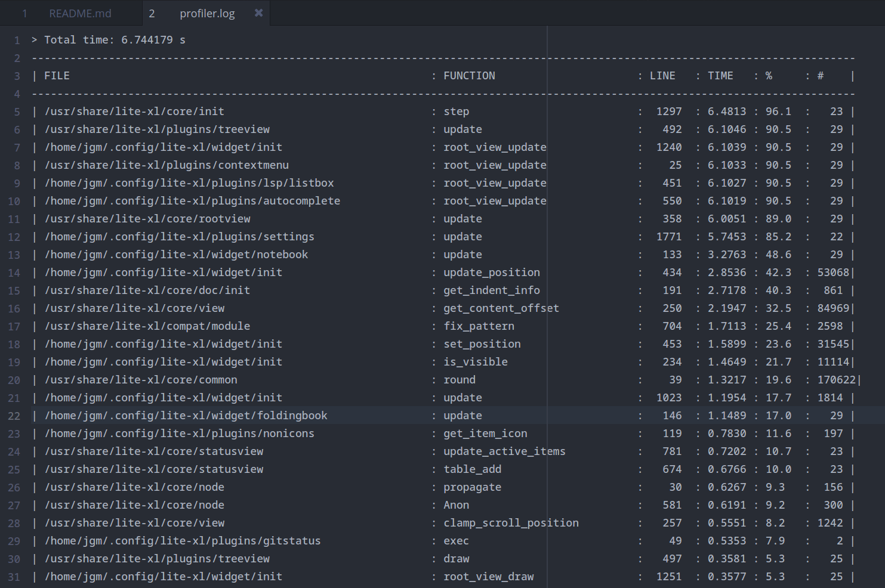Click the LINE column header
The image size is (885, 588).
point(662,76)
